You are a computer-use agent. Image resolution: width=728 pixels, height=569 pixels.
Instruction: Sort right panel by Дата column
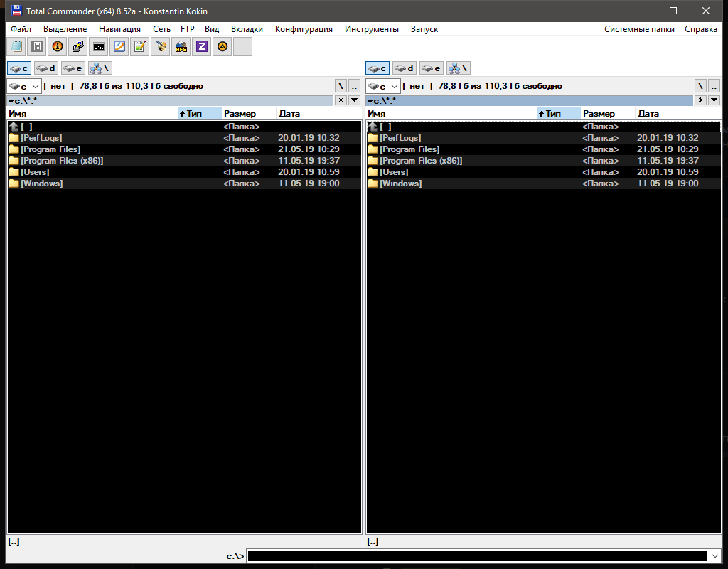(x=678, y=114)
